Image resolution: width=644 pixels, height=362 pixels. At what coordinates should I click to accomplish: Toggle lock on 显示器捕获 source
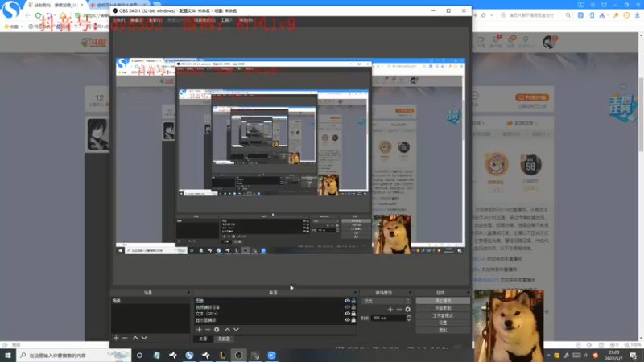pos(353,319)
